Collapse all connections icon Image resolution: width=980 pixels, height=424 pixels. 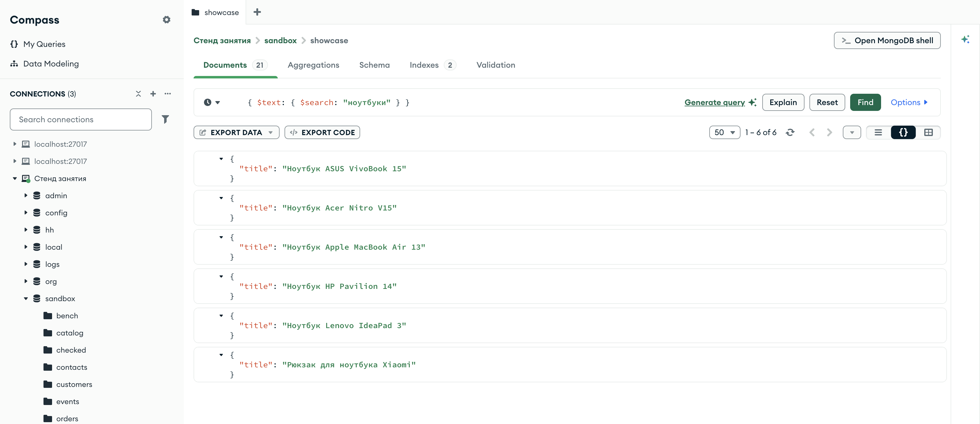coord(138,94)
